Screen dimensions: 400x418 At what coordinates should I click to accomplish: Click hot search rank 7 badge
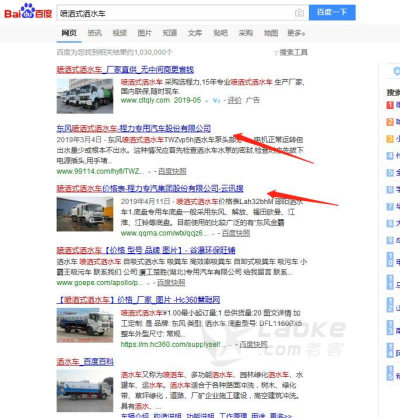click(390, 207)
